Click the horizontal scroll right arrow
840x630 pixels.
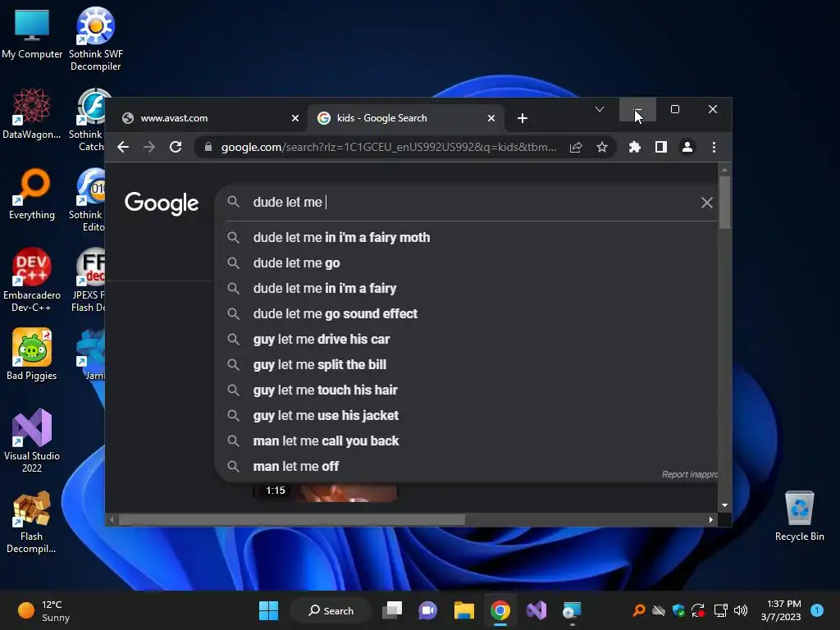(711, 519)
